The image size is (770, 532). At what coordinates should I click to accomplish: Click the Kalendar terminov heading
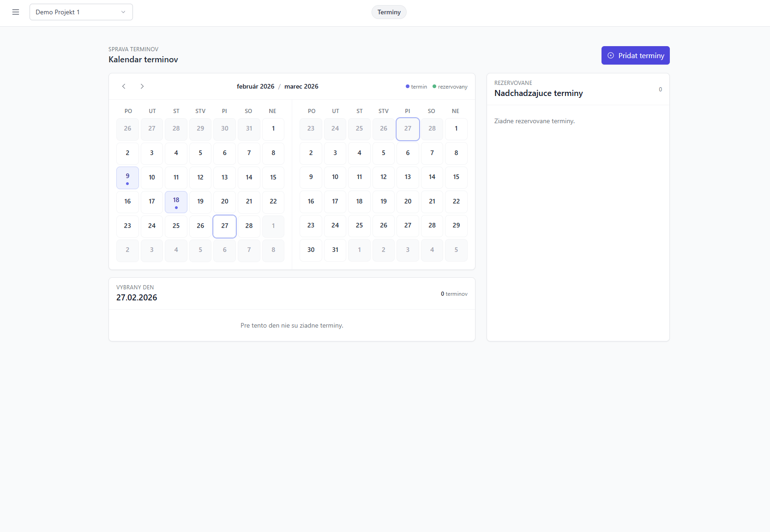(x=143, y=60)
